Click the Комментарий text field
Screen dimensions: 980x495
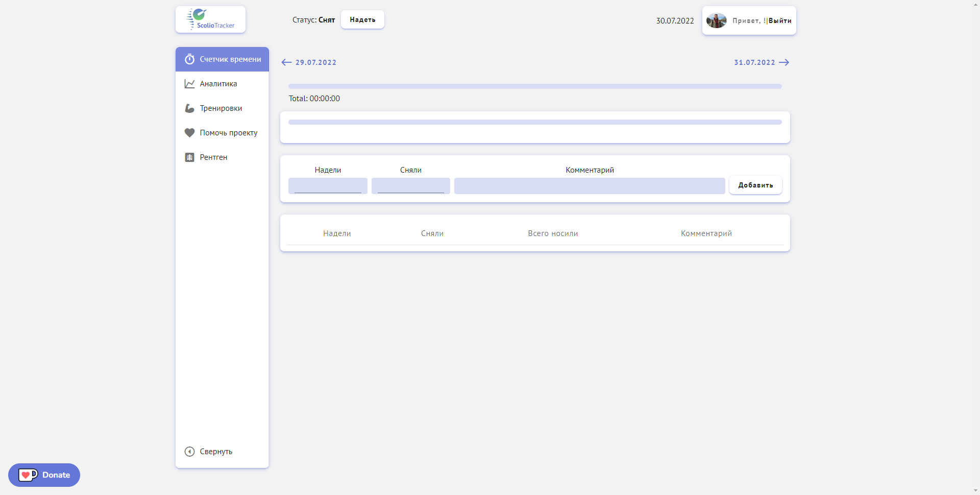tap(589, 186)
